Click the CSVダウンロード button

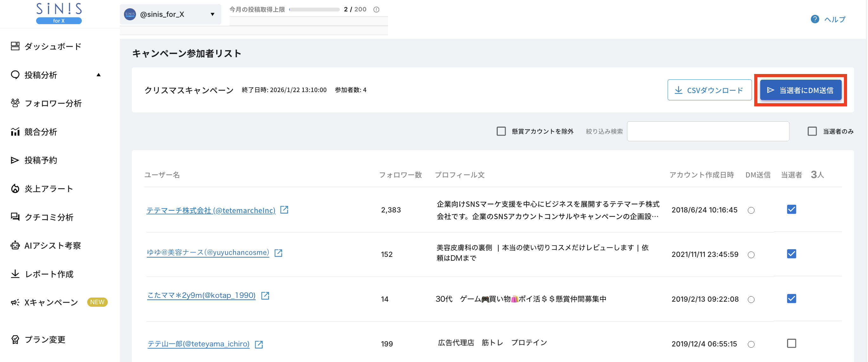pyautogui.click(x=709, y=90)
